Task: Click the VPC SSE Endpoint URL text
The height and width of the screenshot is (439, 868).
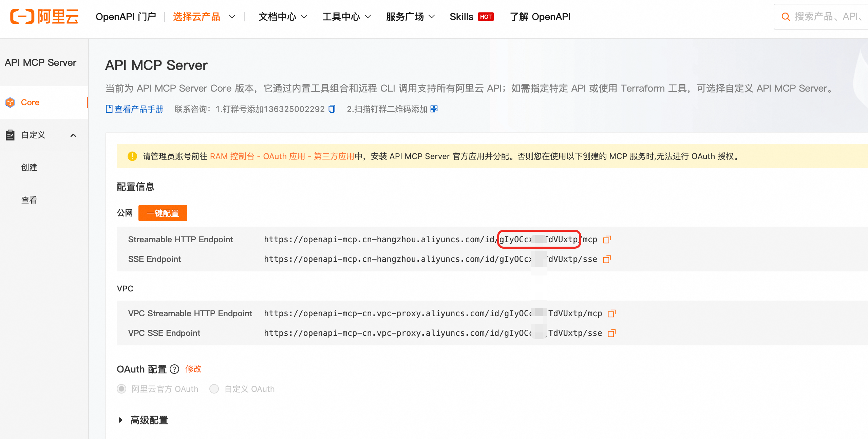Action: pyautogui.click(x=433, y=333)
